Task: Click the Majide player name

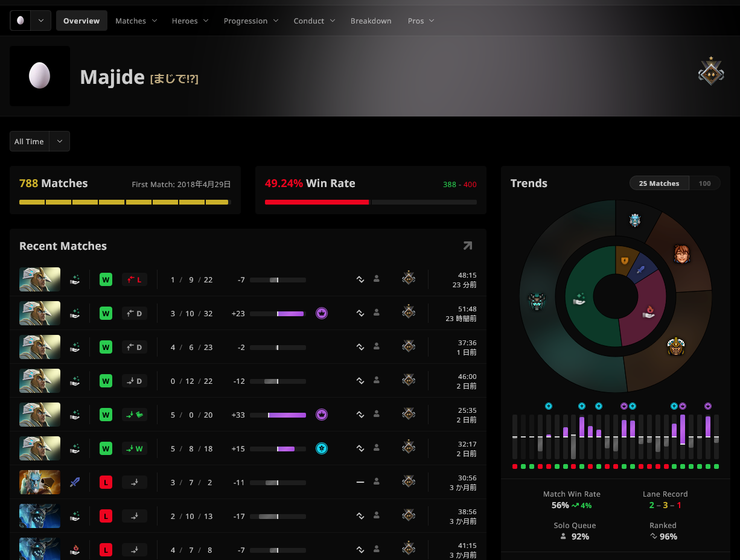Action: [112, 77]
